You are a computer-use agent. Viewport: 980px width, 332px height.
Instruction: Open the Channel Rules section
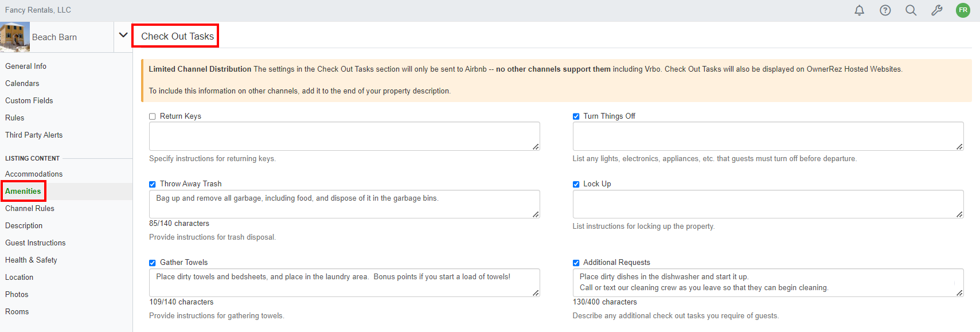point(30,209)
